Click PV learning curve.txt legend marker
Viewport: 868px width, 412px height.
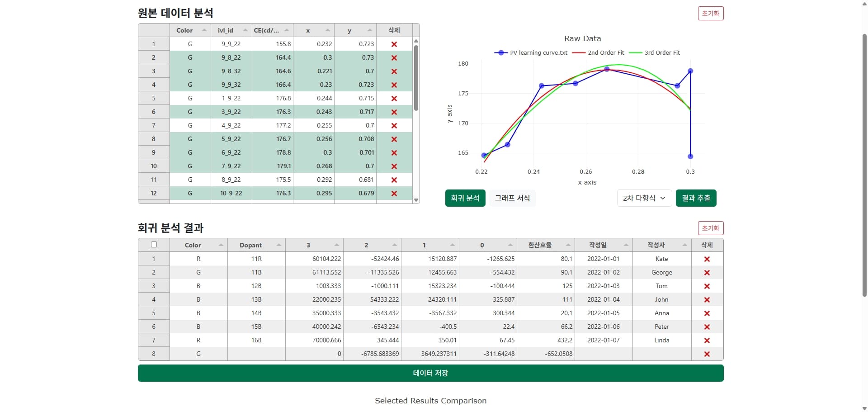[501, 53]
